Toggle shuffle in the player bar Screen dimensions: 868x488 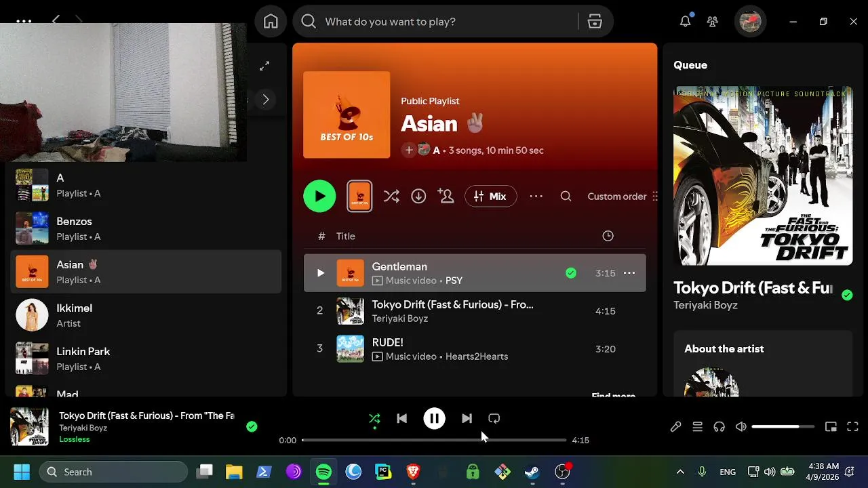click(374, 418)
